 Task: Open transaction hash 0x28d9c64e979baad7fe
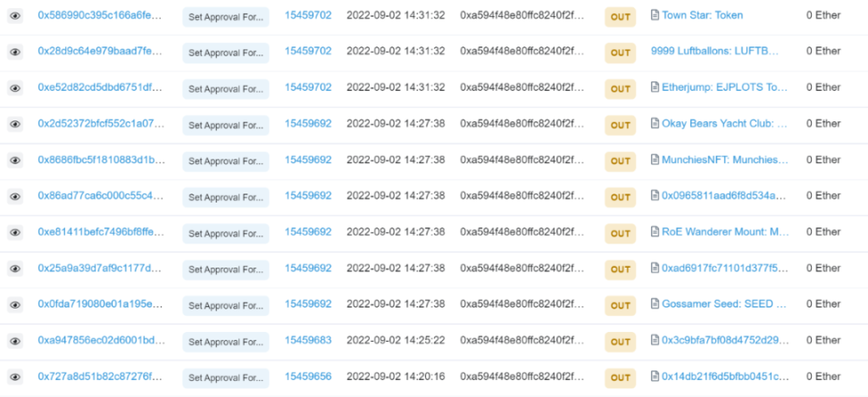101,51
